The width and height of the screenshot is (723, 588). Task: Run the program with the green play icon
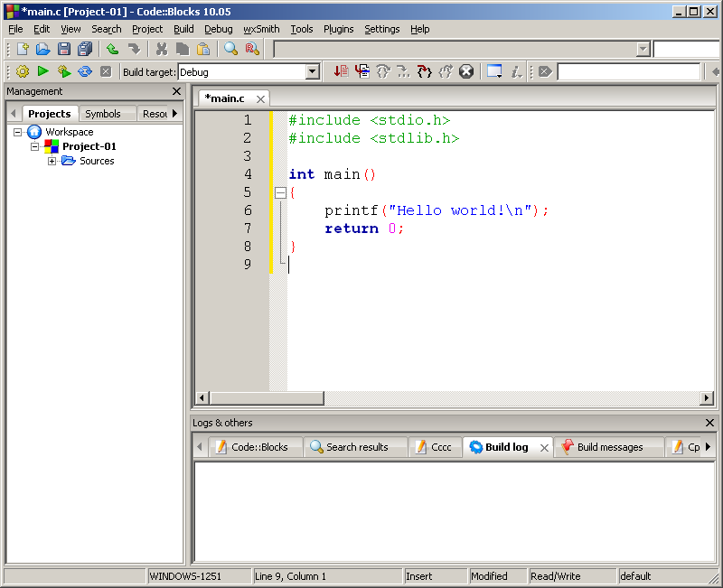(43, 71)
